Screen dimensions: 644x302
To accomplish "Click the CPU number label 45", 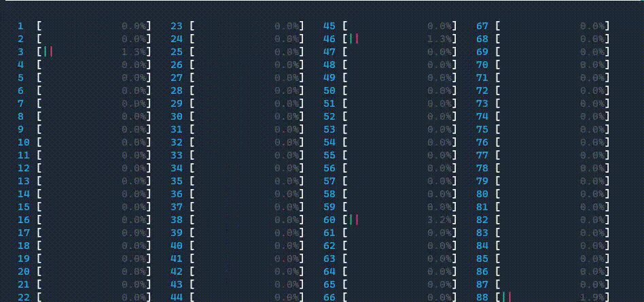I will [x=329, y=26].
